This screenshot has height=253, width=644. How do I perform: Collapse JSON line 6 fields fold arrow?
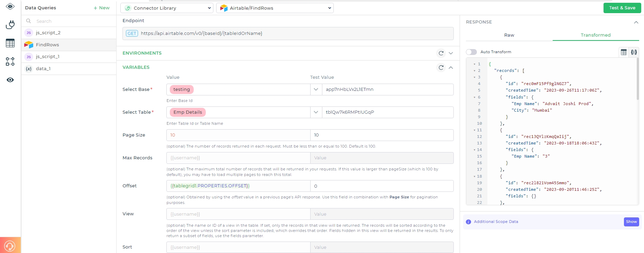(475, 97)
